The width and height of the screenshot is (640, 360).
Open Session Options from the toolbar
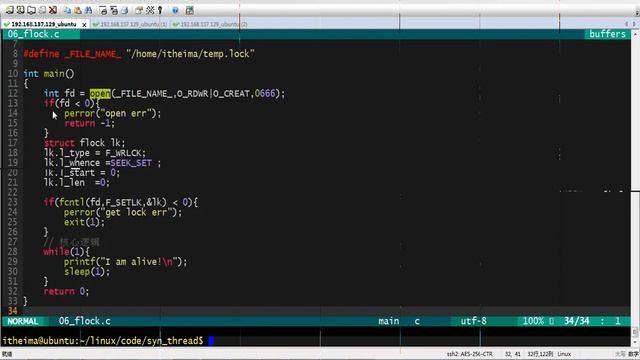point(139,10)
